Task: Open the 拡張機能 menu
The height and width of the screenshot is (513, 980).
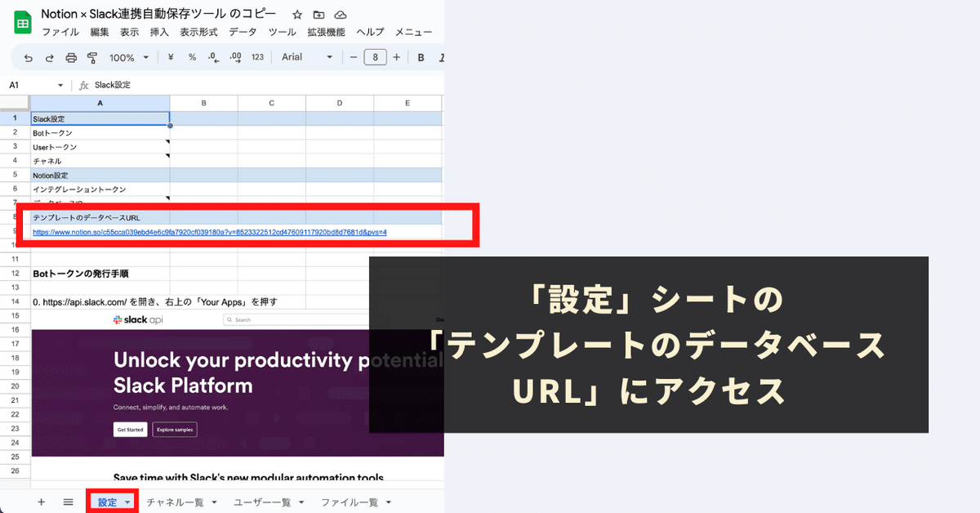Action: click(326, 32)
